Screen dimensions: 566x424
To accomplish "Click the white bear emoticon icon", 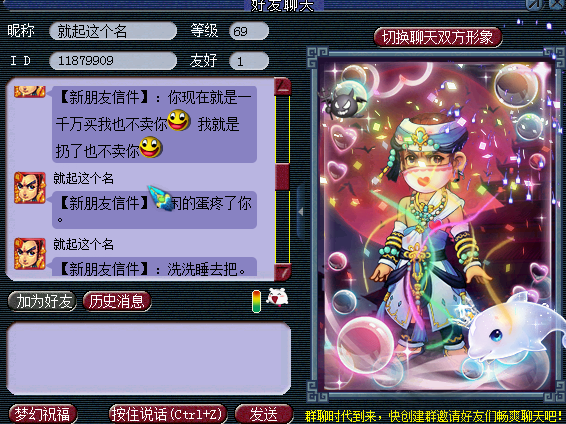I will 277,297.
